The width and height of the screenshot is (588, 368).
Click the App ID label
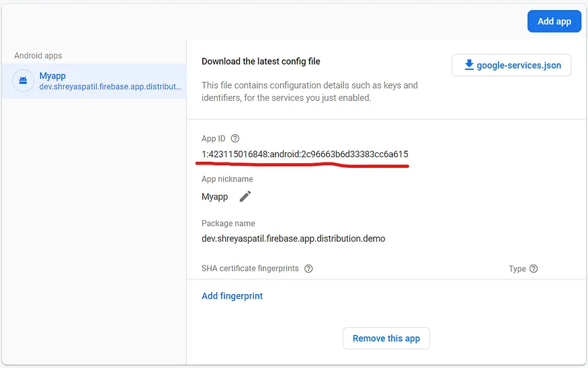pyautogui.click(x=214, y=138)
